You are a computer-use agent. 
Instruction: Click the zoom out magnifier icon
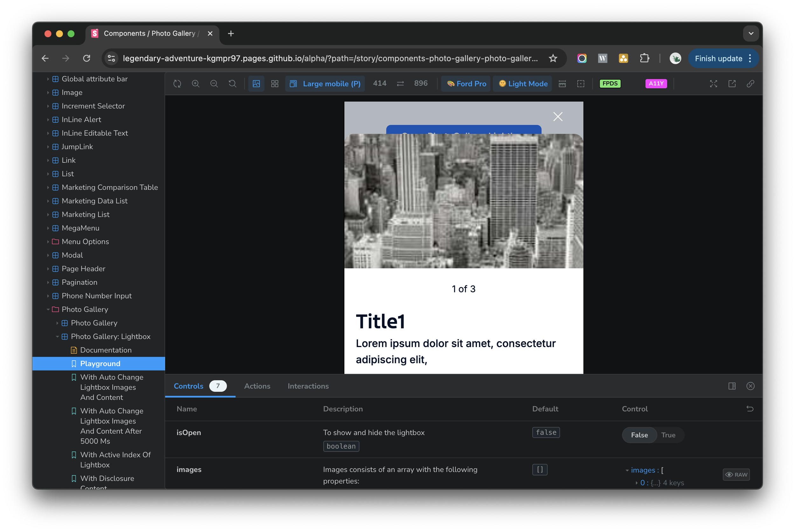pos(214,84)
